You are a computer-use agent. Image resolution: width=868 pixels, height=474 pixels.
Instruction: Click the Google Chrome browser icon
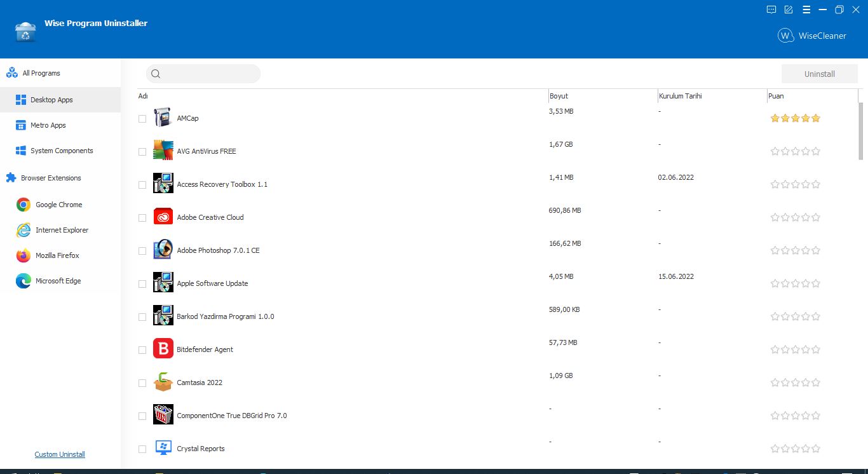[x=24, y=205]
